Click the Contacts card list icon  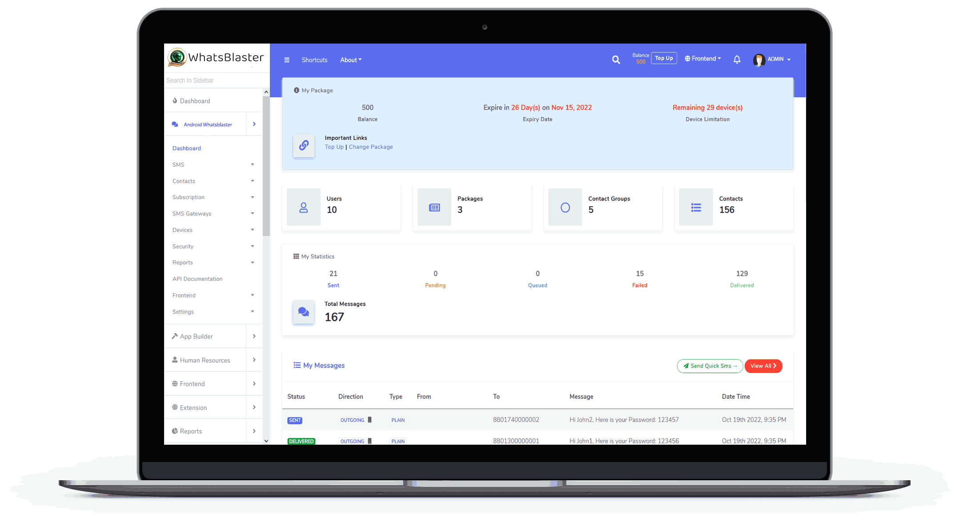click(696, 207)
